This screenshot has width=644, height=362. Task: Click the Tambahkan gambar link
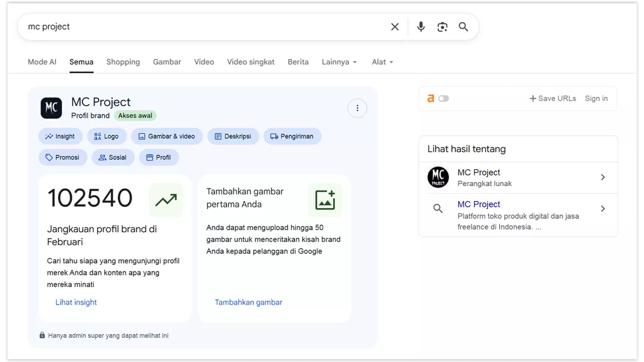point(248,302)
